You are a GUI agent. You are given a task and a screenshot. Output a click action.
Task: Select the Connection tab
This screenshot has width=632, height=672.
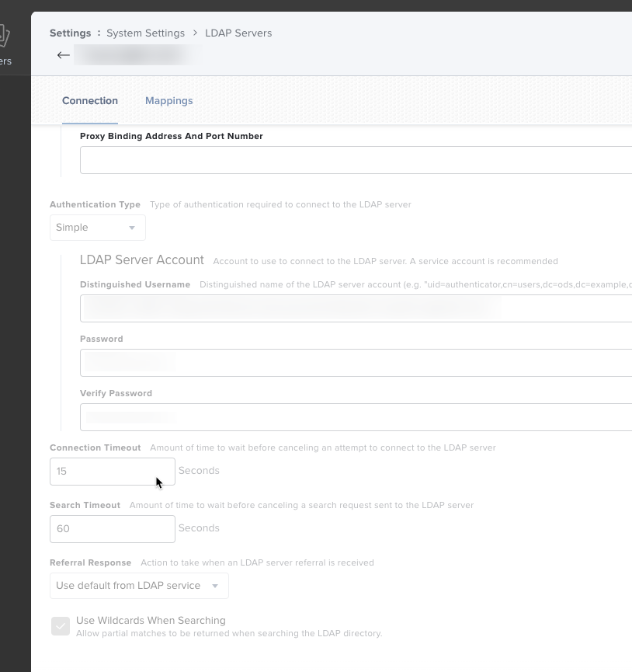[x=90, y=101]
